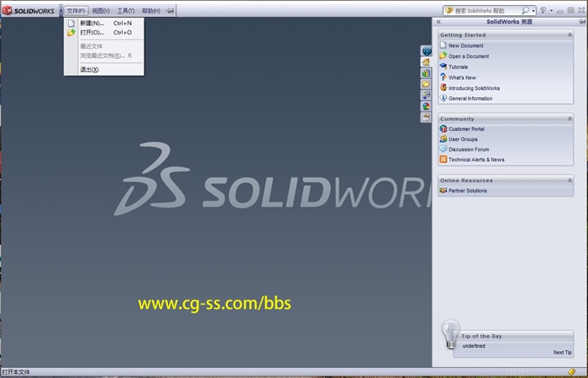The height and width of the screenshot is (378, 588).
Task: Click the yellow tag icon in status bar
Action: coord(571,372)
